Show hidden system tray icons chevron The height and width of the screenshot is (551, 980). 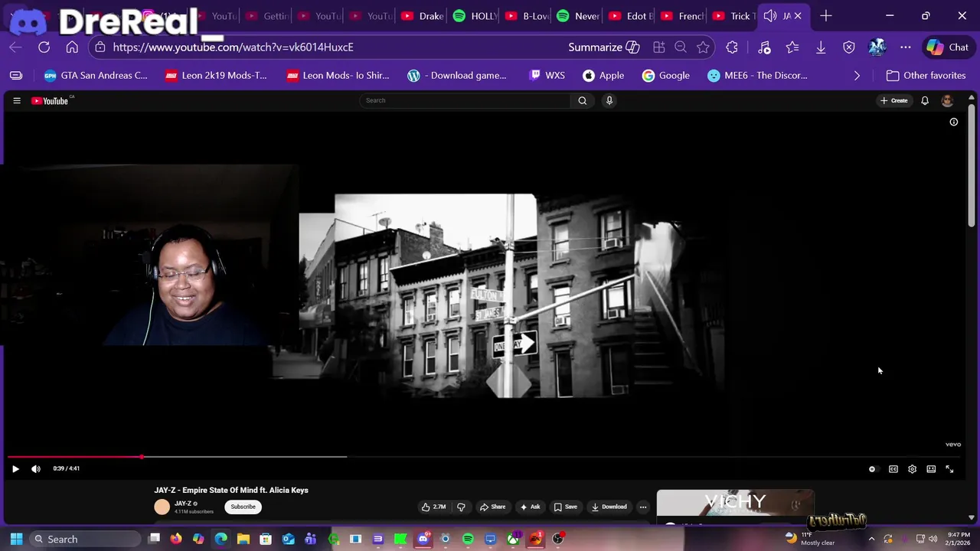[871, 540]
